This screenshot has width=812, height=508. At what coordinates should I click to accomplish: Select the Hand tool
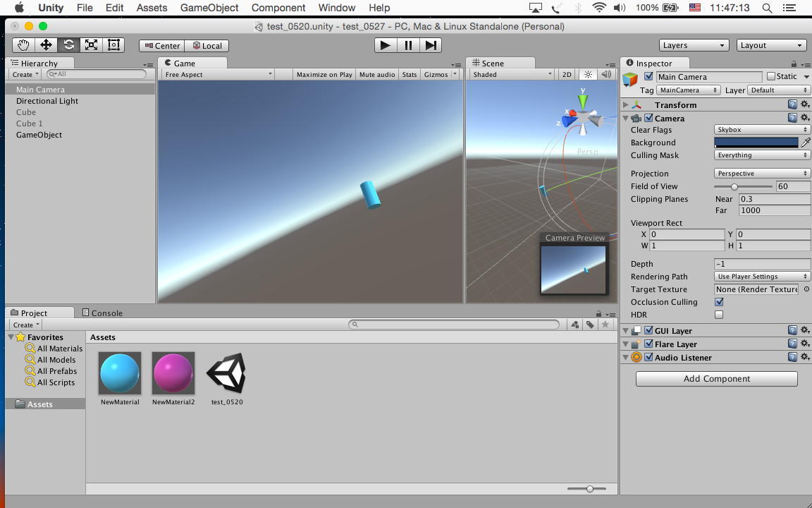tap(23, 45)
